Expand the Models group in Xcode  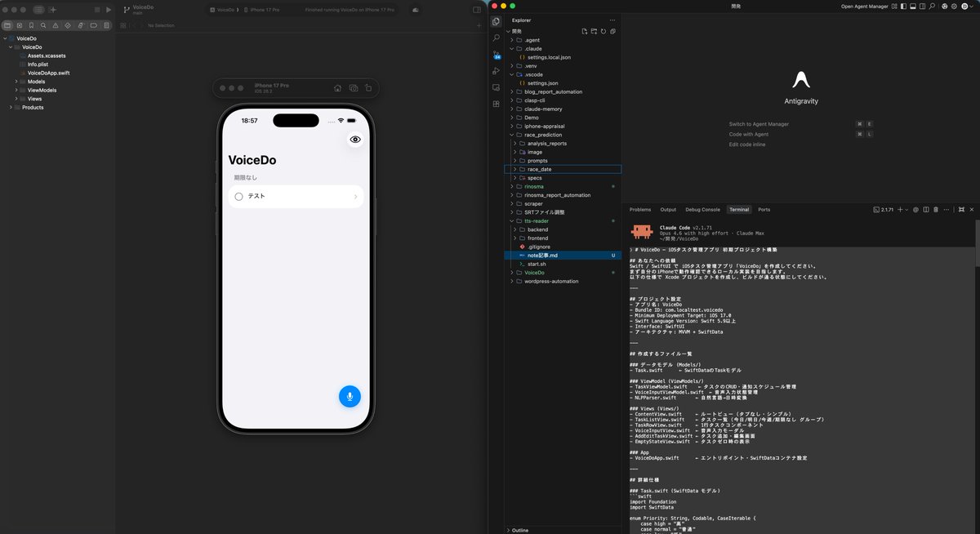coord(16,82)
